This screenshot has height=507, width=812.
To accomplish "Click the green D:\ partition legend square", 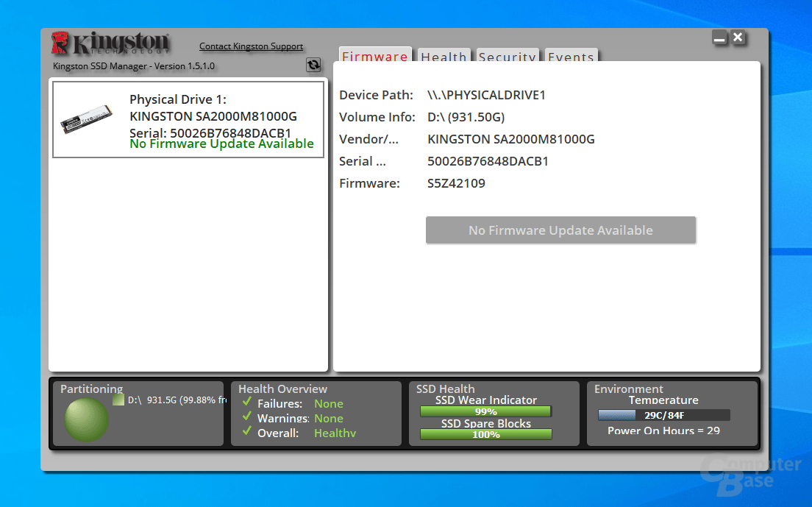I will click(x=118, y=400).
